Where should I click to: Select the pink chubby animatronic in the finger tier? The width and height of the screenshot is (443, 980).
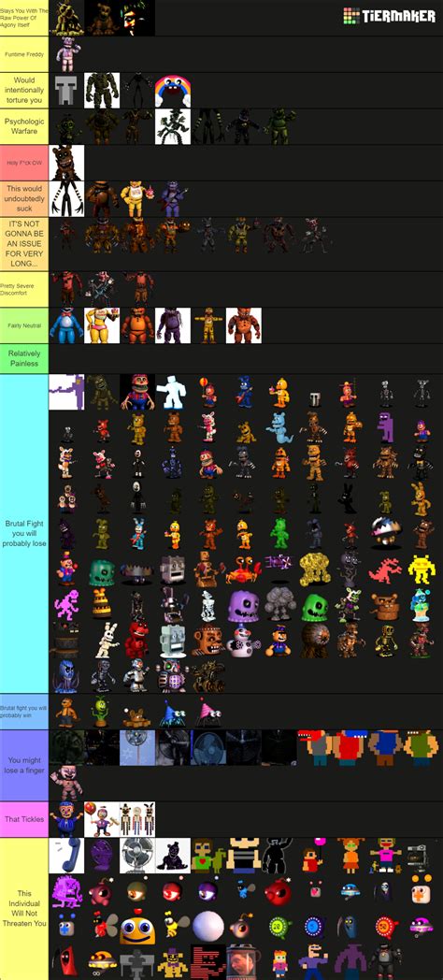[x=66, y=784]
